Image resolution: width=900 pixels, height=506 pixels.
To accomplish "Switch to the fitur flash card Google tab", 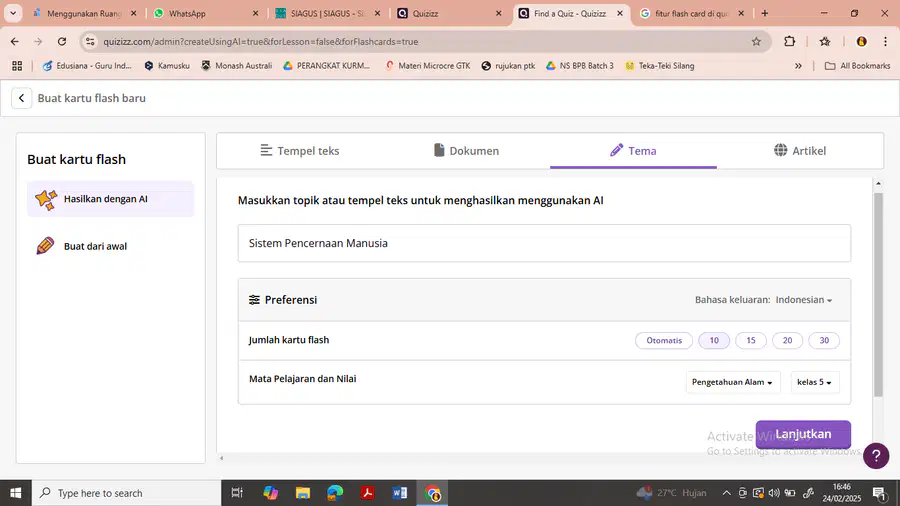I will pos(692,13).
